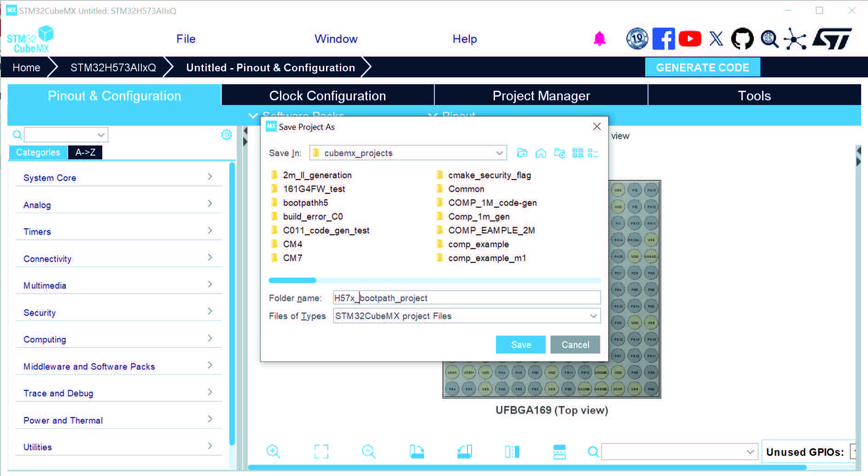This screenshot has width=868, height=476.
Task: Open the notification bell alerts
Action: pos(599,39)
